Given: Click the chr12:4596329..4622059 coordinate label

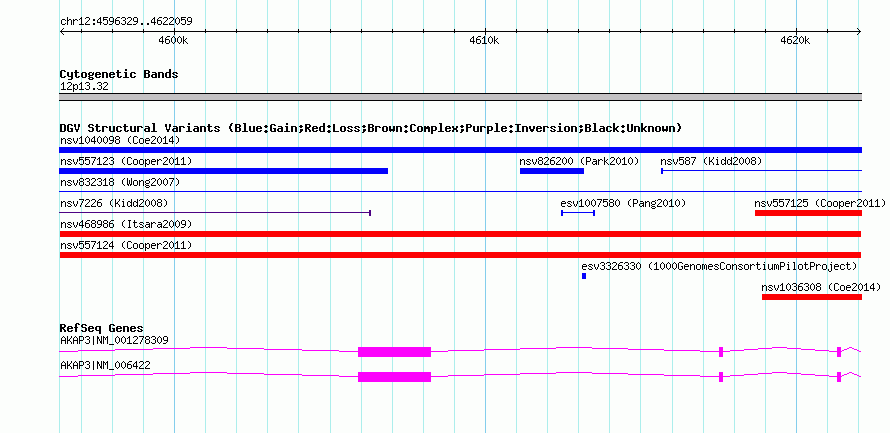Looking at the screenshot, I should [x=126, y=22].
